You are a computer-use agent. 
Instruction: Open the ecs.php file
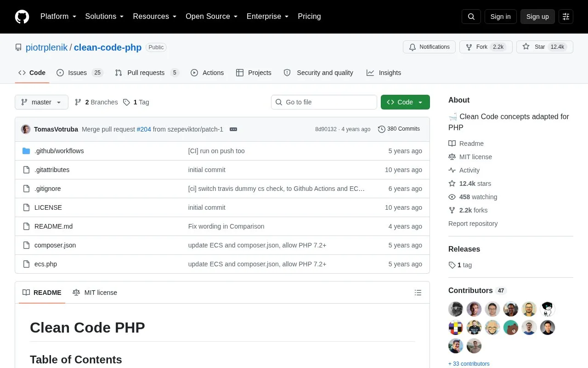tap(45, 264)
